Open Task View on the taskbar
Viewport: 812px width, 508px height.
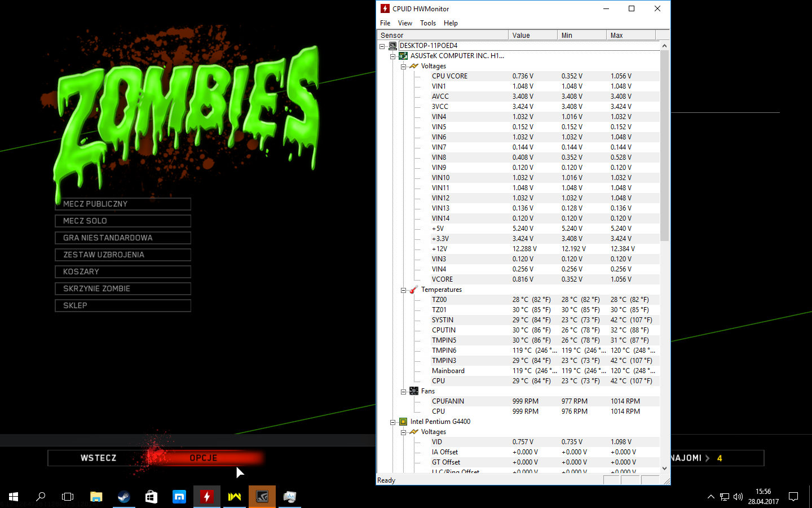click(68, 497)
